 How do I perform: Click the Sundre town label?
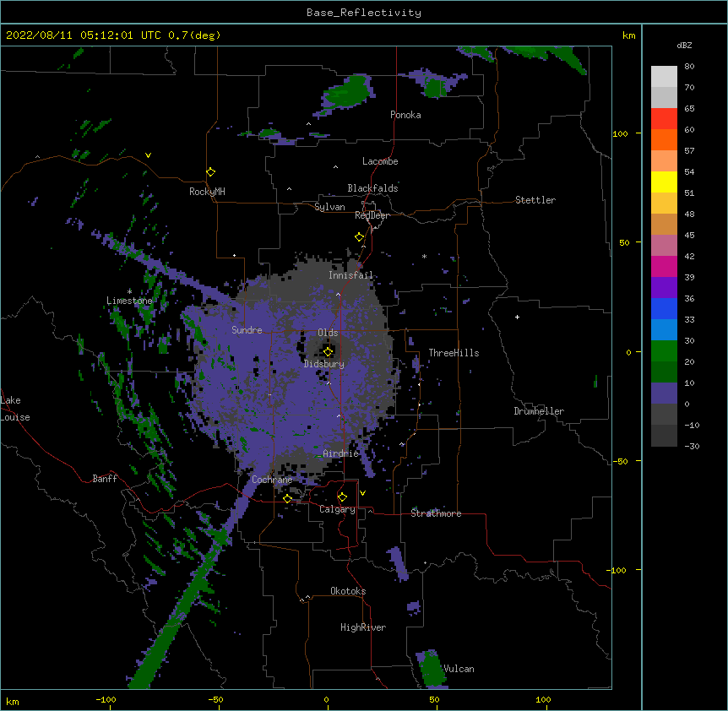click(x=247, y=330)
